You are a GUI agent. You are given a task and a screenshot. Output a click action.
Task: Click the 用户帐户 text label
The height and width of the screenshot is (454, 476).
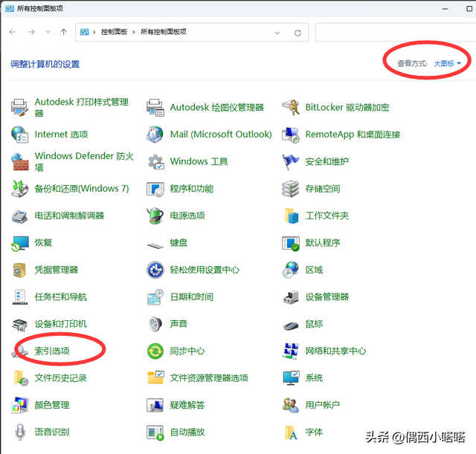(x=322, y=405)
